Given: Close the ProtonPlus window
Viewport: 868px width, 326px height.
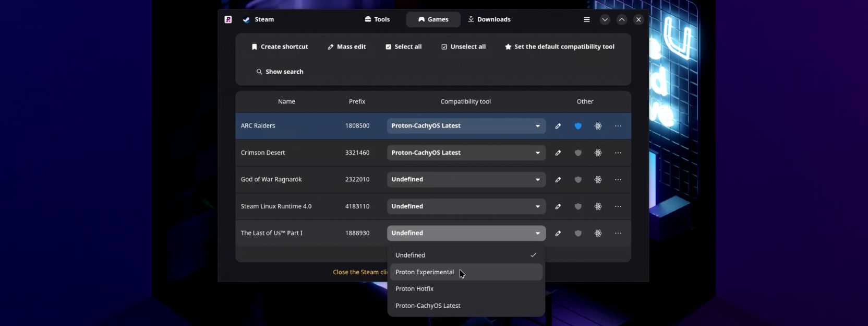Looking at the screenshot, I should [x=638, y=19].
